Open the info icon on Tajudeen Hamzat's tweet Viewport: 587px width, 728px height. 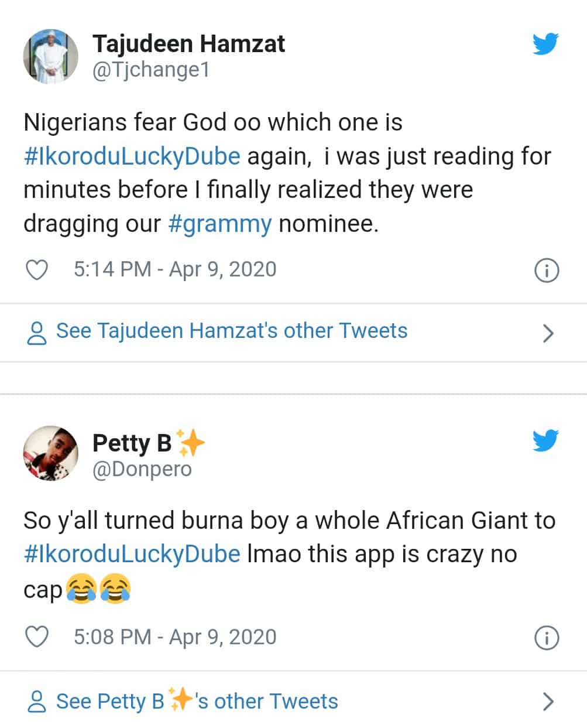(x=547, y=271)
